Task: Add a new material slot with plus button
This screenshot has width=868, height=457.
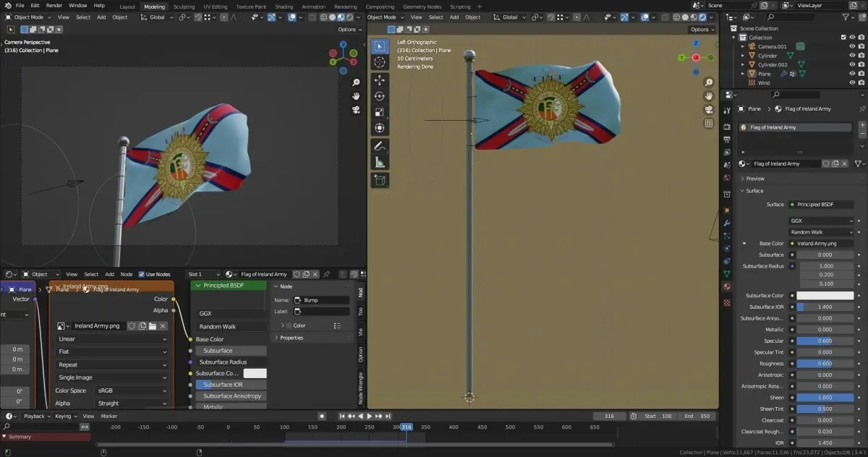Action: point(862,126)
